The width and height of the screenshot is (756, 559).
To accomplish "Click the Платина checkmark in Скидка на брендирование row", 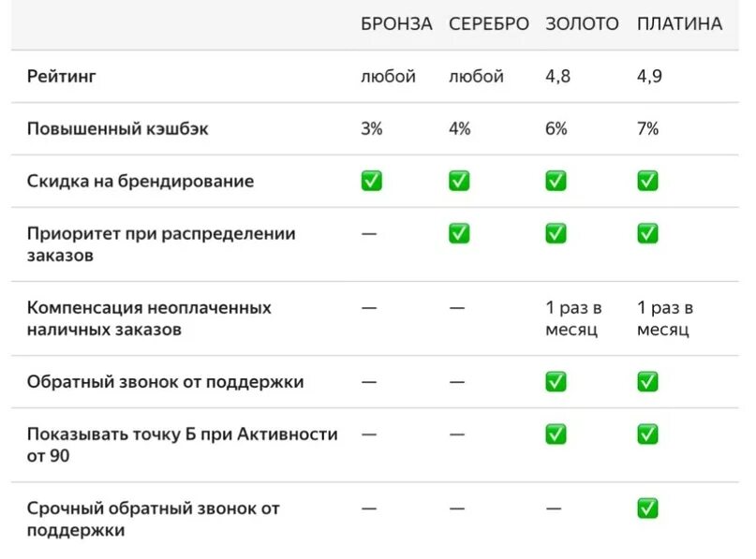I will tap(647, 182).
